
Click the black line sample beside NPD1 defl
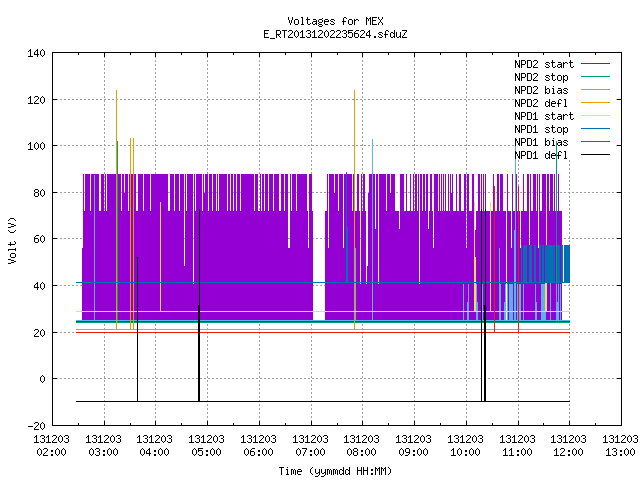pyautogui.click(x=595, y=155)
